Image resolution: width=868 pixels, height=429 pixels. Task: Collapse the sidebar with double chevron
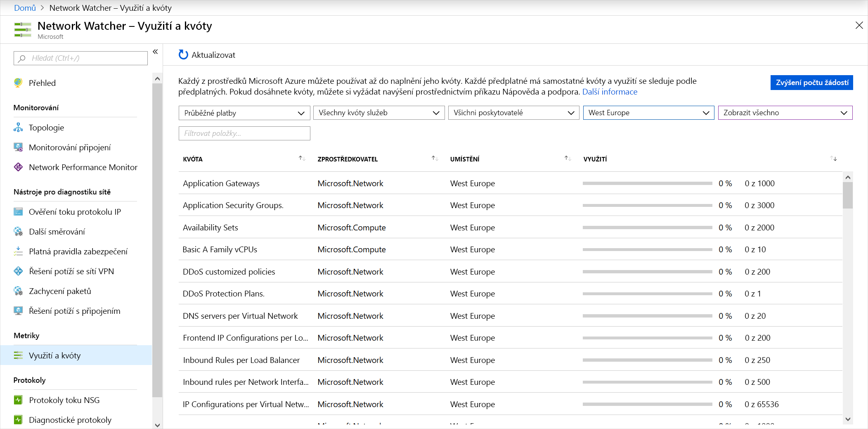tap(155, 52)
